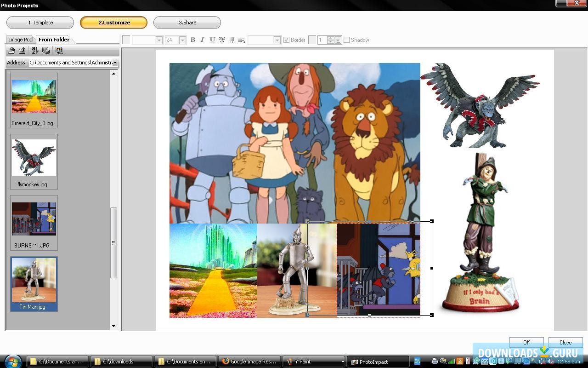588x368 pixels.
Task: Toggle the Border option
Action: [286, 40]
